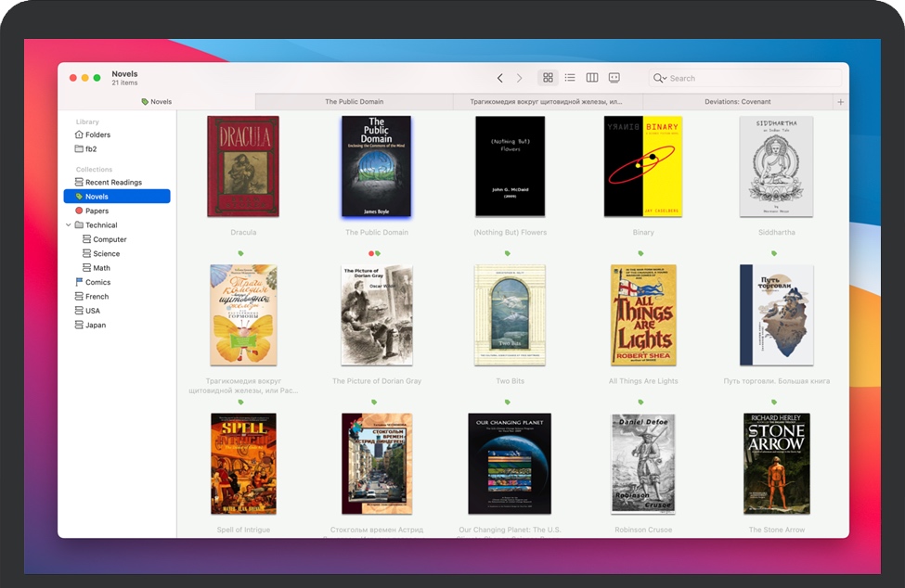Screen dimensions: 905x588
Task: Collapse the Technical folder chevron
Action: pyautogui.click(x=68, y=225)
